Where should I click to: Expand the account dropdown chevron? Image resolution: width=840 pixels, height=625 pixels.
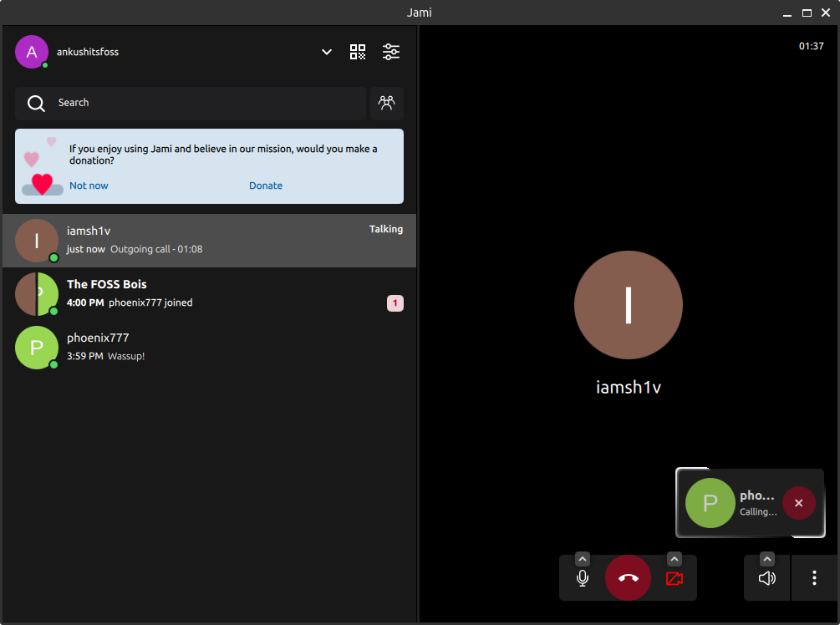coord(326,51)
